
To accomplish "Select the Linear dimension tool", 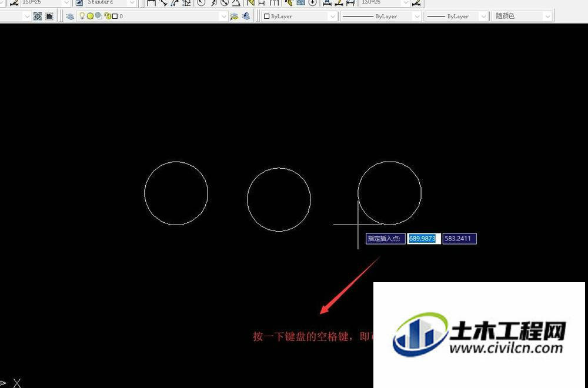I will click(152, 3).
